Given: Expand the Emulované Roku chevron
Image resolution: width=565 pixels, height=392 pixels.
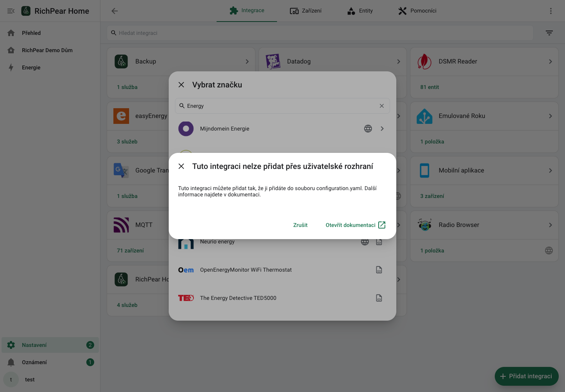Looking at the screenshot, I should click(550, 116).
